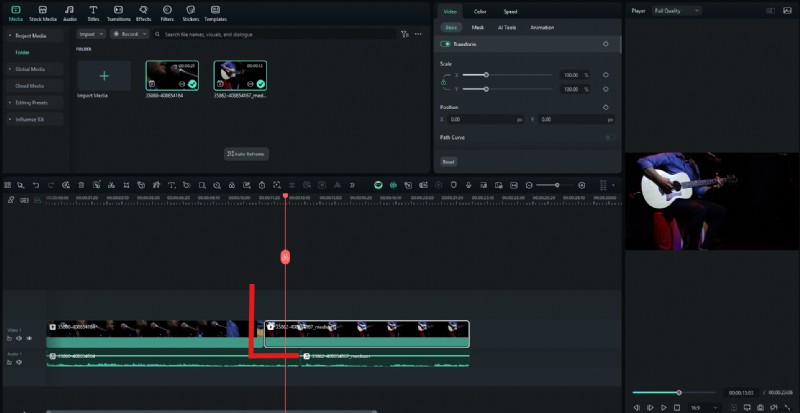The image size is (800, 413).
Task: Click the Scale X slider
Action: click(507, 75)
